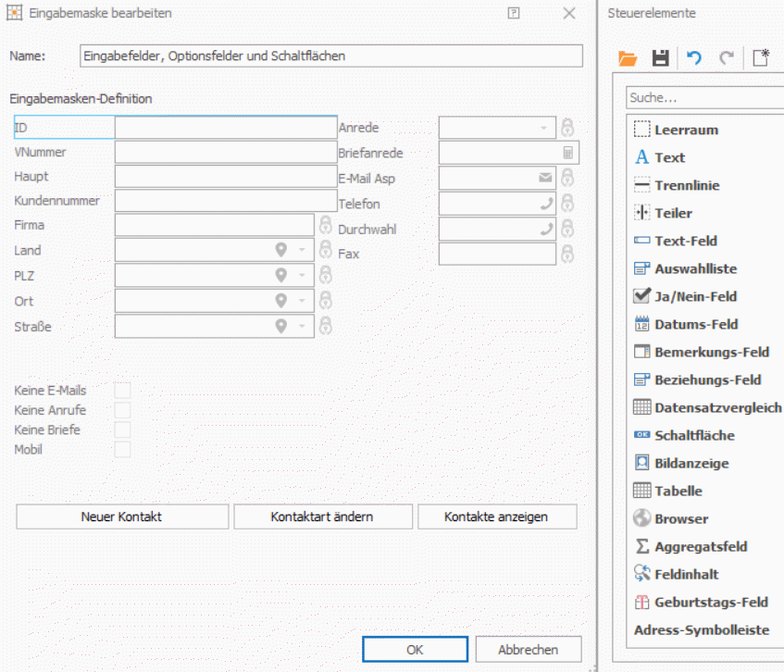Click the lock icon beside Anrede
Viewport: 784px width, 672px height.
pyautogui.click(x=567, y=128)
